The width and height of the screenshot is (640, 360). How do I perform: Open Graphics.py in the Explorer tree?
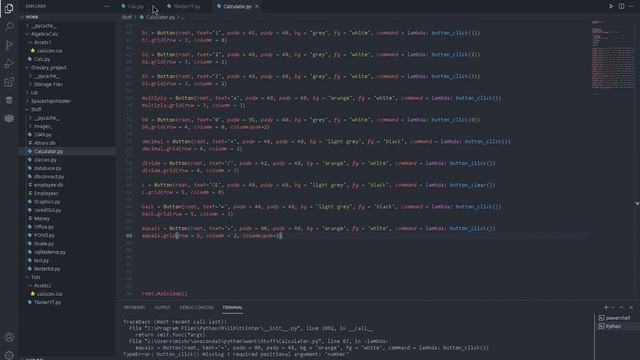click(x=47, y=202)
